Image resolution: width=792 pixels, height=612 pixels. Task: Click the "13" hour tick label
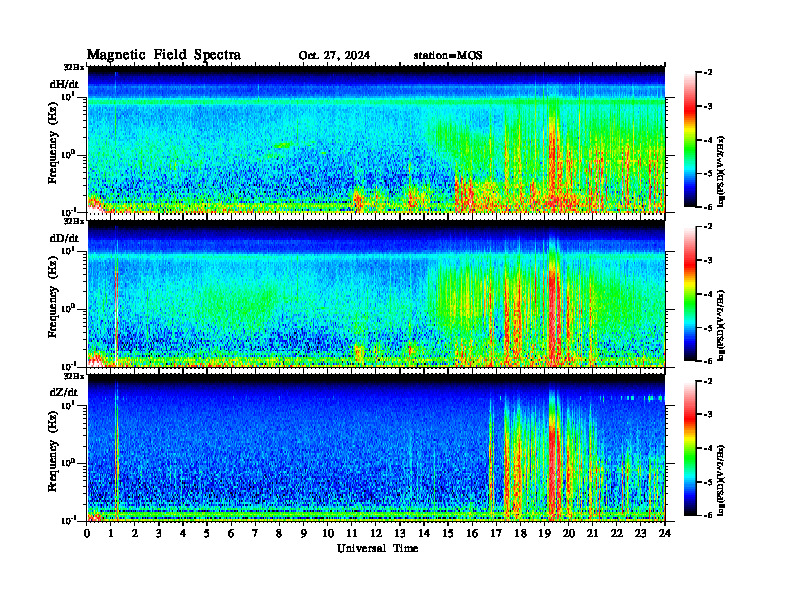(400, 533)
